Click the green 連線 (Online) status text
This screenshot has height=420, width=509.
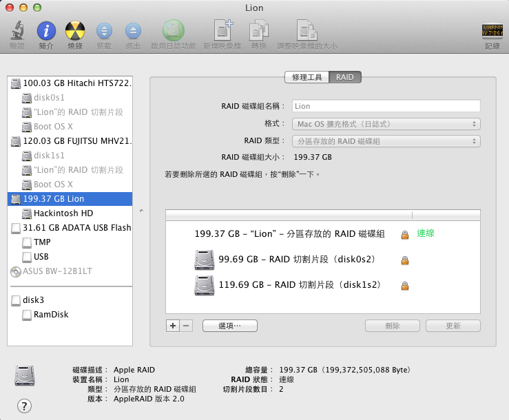pos(425,233)
